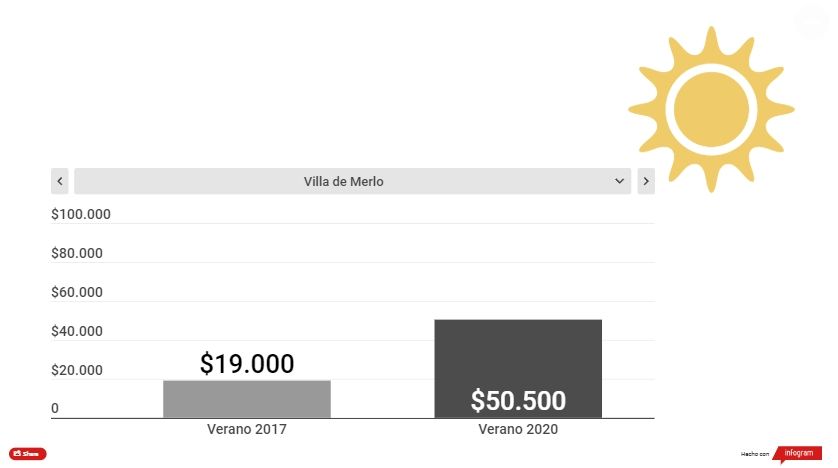Screen dimensions: 838x468
Task: Click the red Share button icon
Action: pyautogui.click(x=28, y=454)
